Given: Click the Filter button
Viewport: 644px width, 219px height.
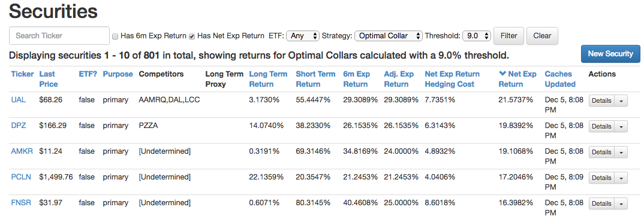Looking at the screenshot, I should (509, 36).
